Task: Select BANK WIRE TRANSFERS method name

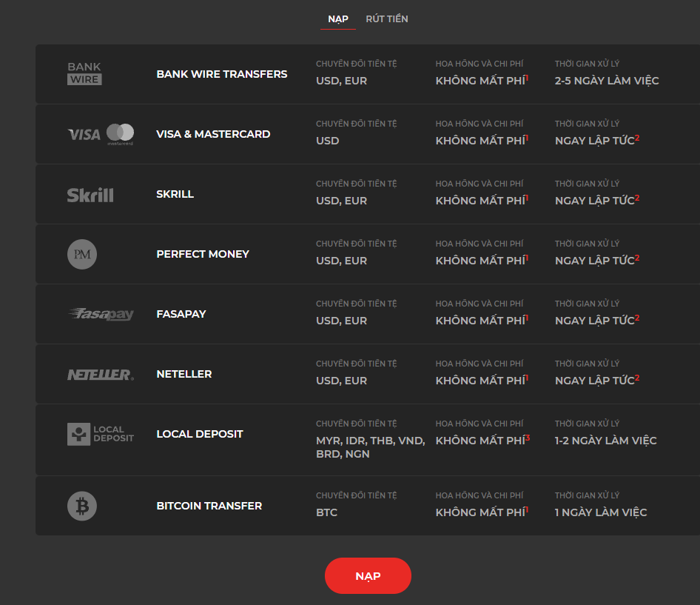Action: coord(222,74)
